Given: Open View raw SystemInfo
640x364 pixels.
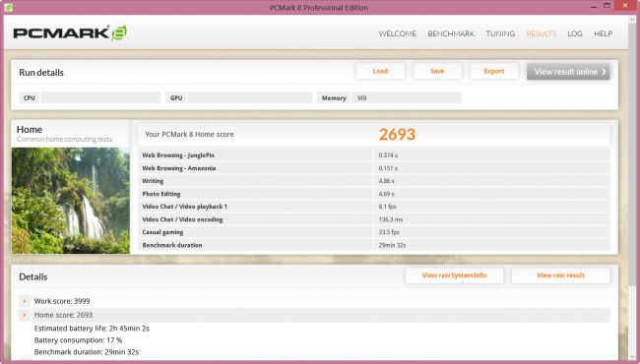Looking at the screenshot, I should (454, 275).
